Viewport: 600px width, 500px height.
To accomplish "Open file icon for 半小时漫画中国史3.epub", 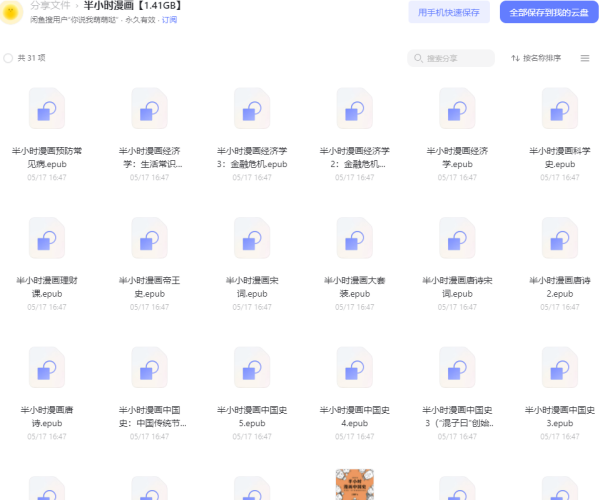I will click(x=559, y=367).
